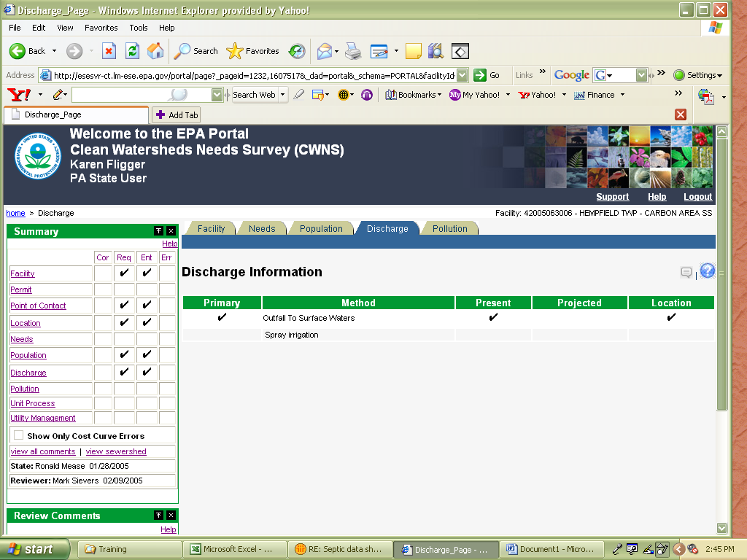This screenshot has width=747, height=560.
Task: Click the IE Stop button icon
Action: [x=109, y=51]
